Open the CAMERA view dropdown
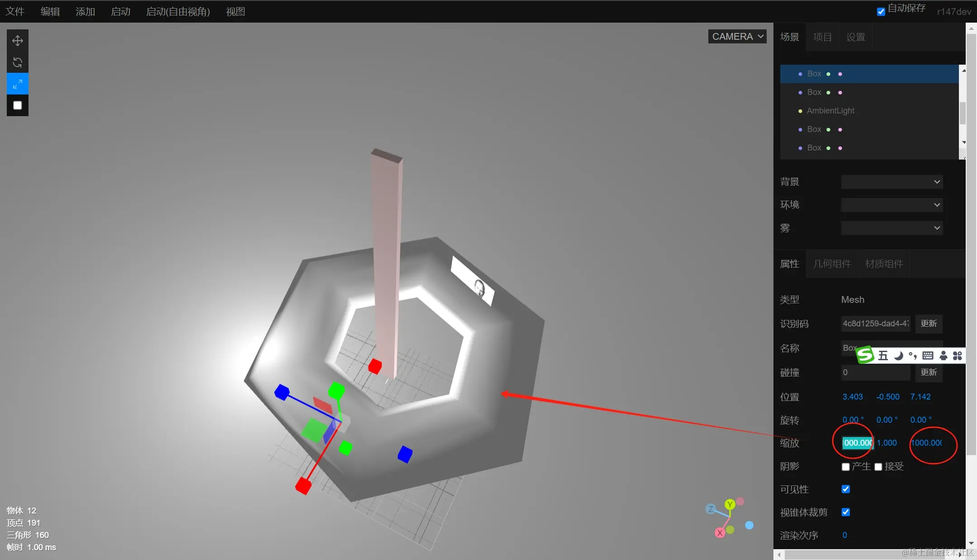 737,37
